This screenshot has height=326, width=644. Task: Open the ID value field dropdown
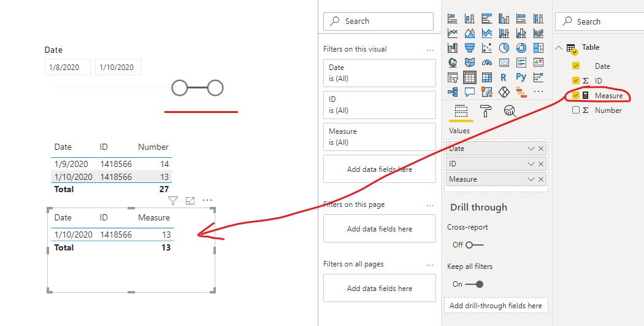pos(531,164)
